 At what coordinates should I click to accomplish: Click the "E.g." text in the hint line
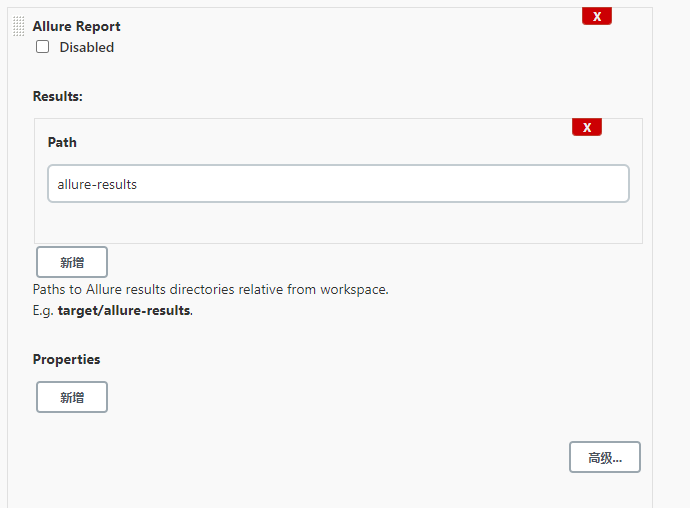pos(43,310)
